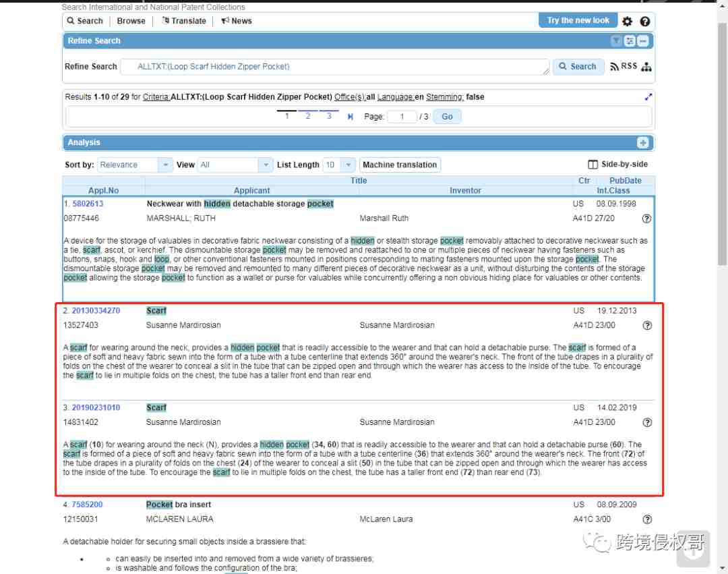Image resolution: width=728 pixels, height=574 pixels.
Task: Click the Machine translation button
Action: pos(400,165)
